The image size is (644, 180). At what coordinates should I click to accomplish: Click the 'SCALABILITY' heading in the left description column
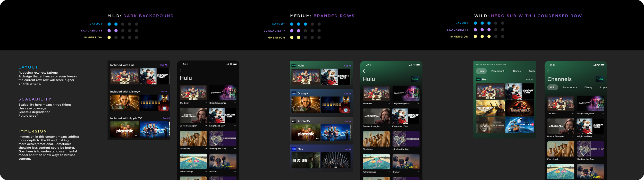coord(35,99)
